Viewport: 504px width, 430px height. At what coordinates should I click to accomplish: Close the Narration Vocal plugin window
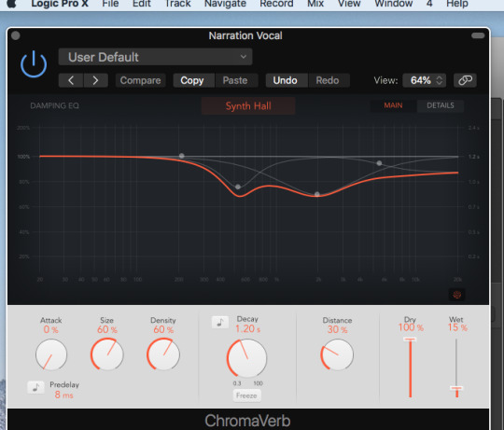coord(16,35)
